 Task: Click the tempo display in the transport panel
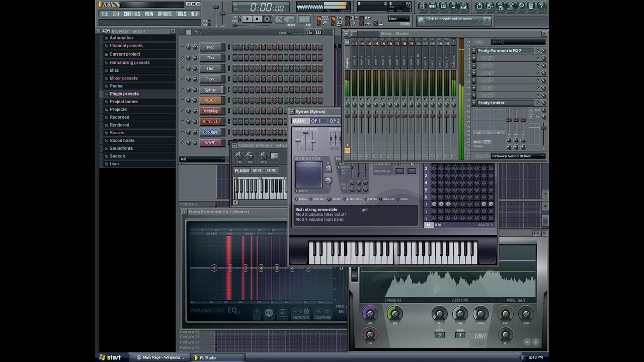(x=284, y=19)
